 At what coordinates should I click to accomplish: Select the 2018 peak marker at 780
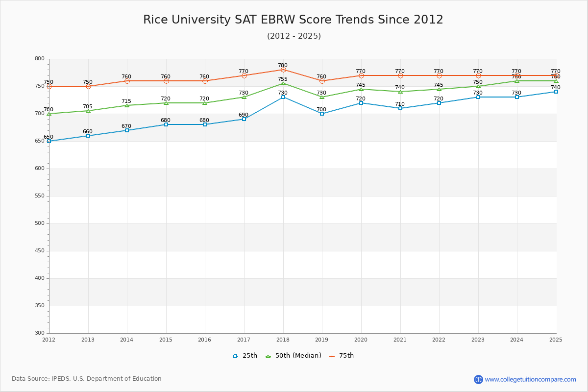pos(283,70)
